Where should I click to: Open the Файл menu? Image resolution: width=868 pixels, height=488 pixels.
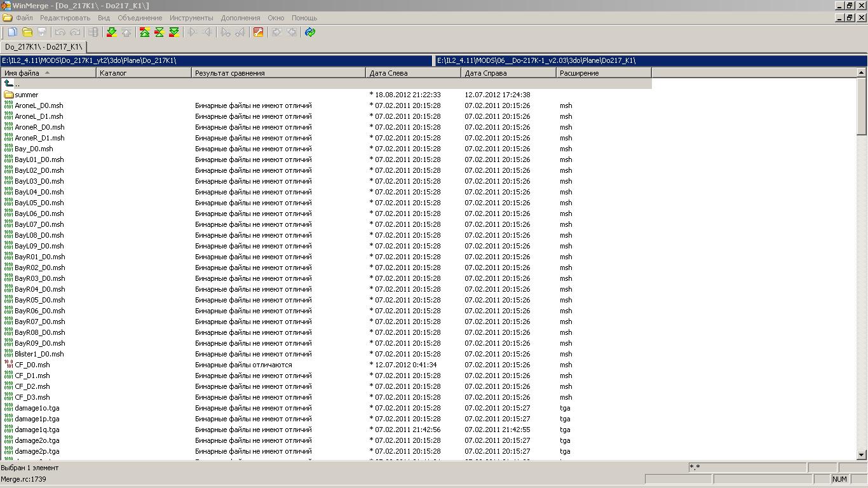(24, 18)
